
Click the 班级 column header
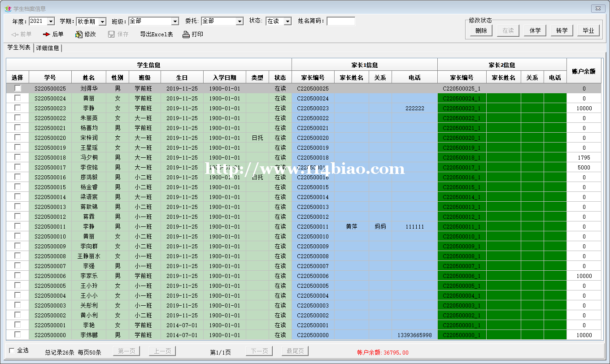tap(144, 77)
